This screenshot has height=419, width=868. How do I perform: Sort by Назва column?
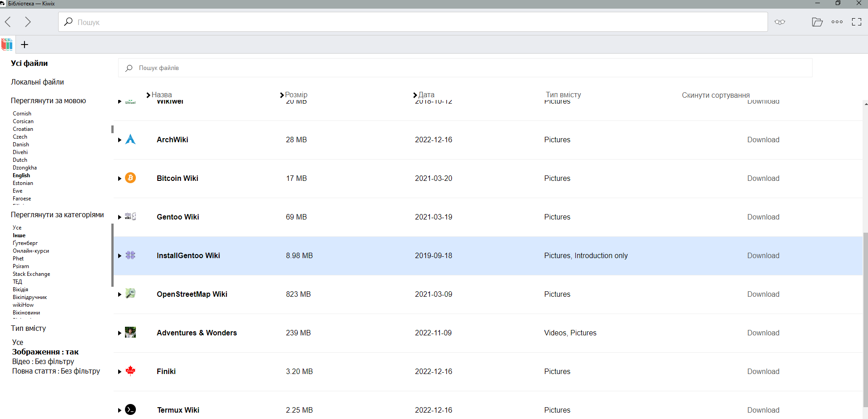[159, 95]
